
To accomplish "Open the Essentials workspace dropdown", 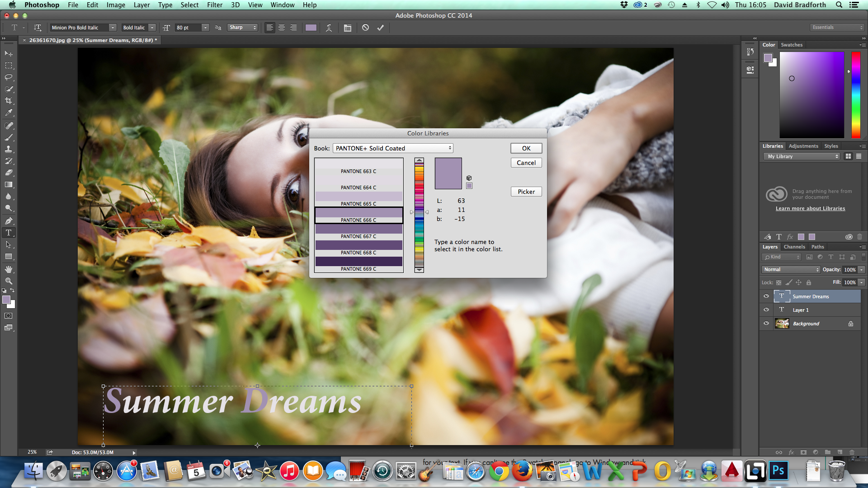I will tap(836, 28).
